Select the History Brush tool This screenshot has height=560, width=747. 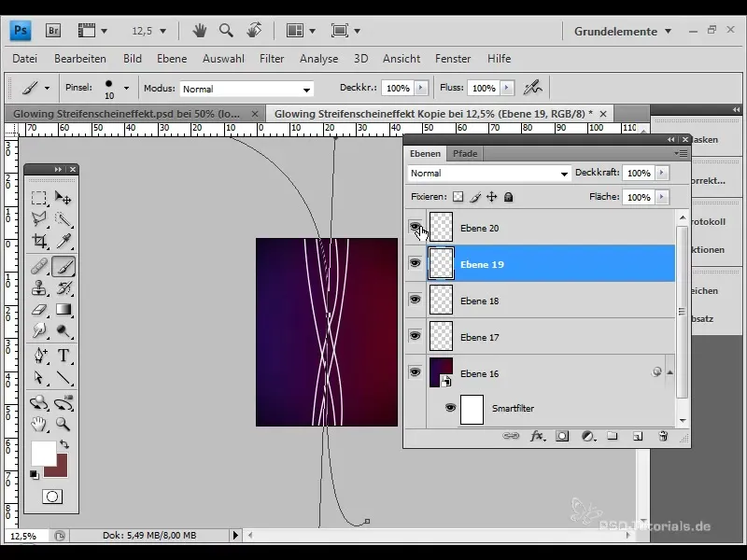63,287
